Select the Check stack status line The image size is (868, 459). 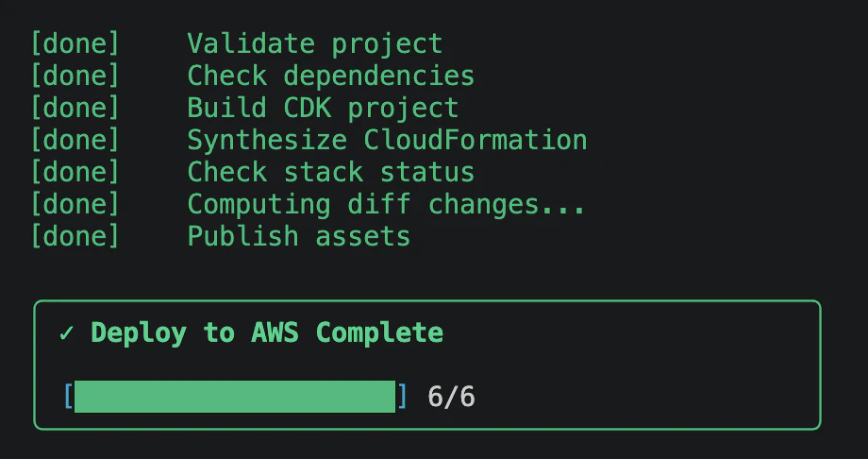click(253, 172)
